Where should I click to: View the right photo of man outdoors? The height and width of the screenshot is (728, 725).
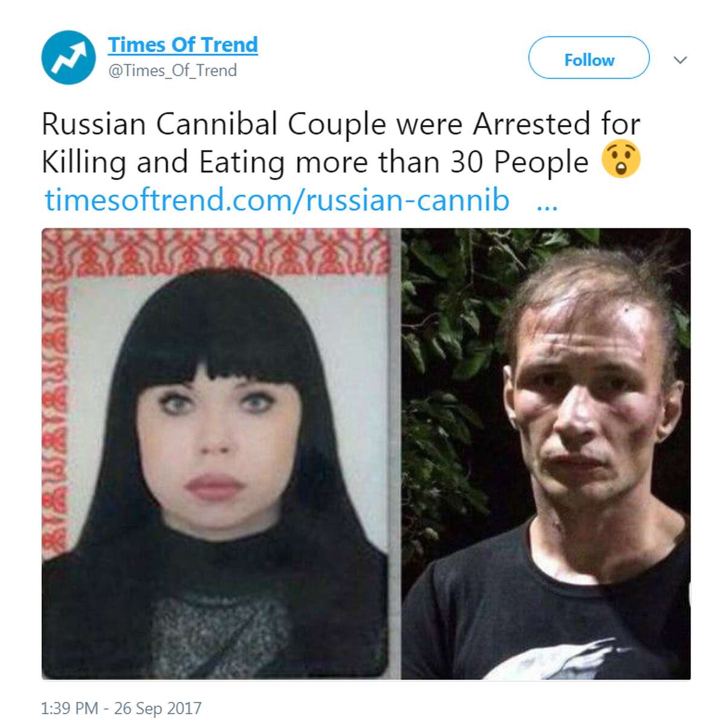[x=546, y=454]
